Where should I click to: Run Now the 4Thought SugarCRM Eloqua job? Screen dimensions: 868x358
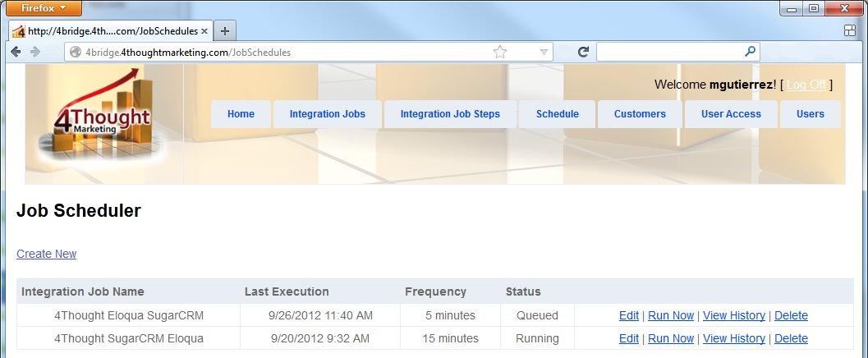coord(671,338)
